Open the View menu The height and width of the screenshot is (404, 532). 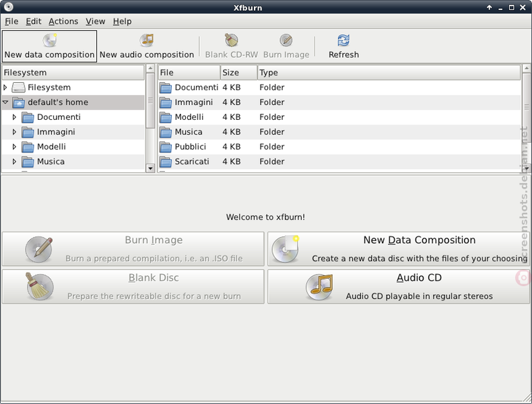tap(96, 22)
